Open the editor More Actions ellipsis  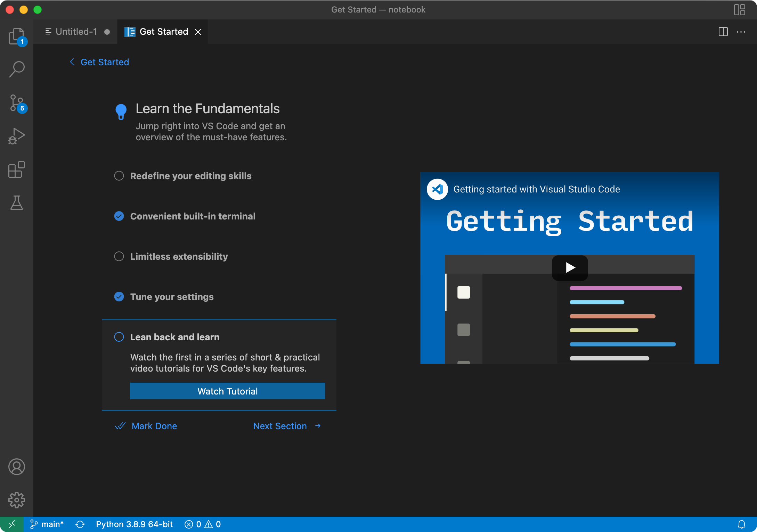741,32
